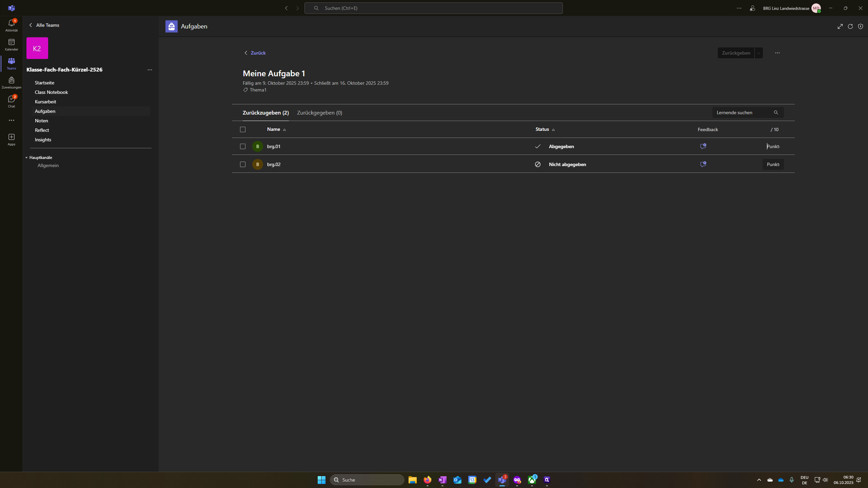Viewport: 868px width, 488px height.
Task: Click the feedback icon for brg.01
Action: click(x=703, y=146)
